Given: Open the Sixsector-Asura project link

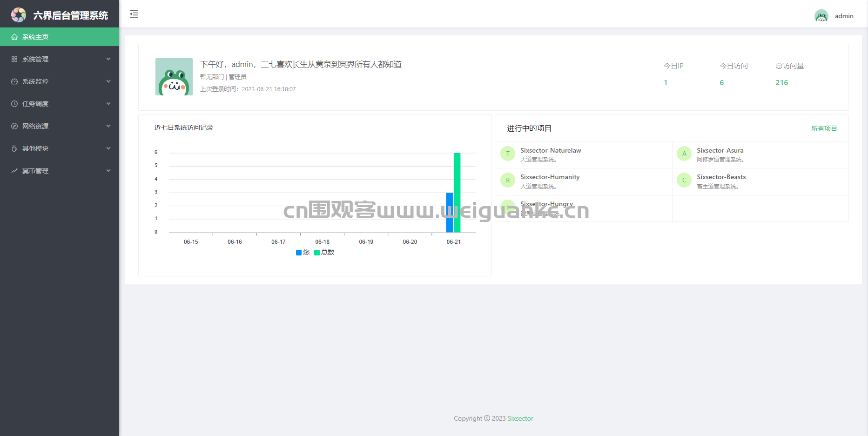Looking at the screenshot, I should pos(720,150).
